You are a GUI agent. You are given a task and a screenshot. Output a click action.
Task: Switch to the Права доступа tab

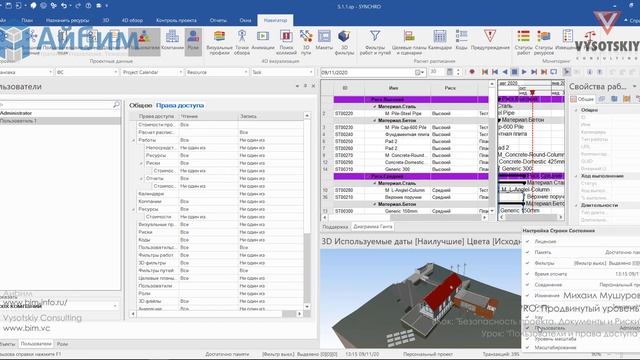(x=180, y=105)
